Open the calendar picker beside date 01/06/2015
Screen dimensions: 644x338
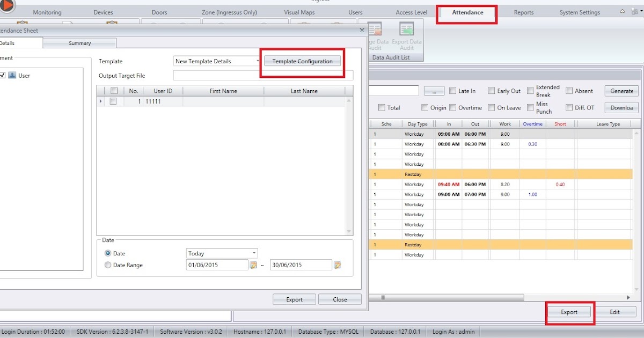click(253, 264)
